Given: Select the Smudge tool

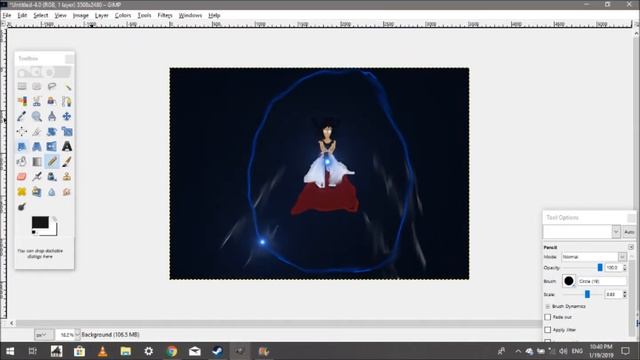Looking at the screenshot, I should [x=67, y=191].
